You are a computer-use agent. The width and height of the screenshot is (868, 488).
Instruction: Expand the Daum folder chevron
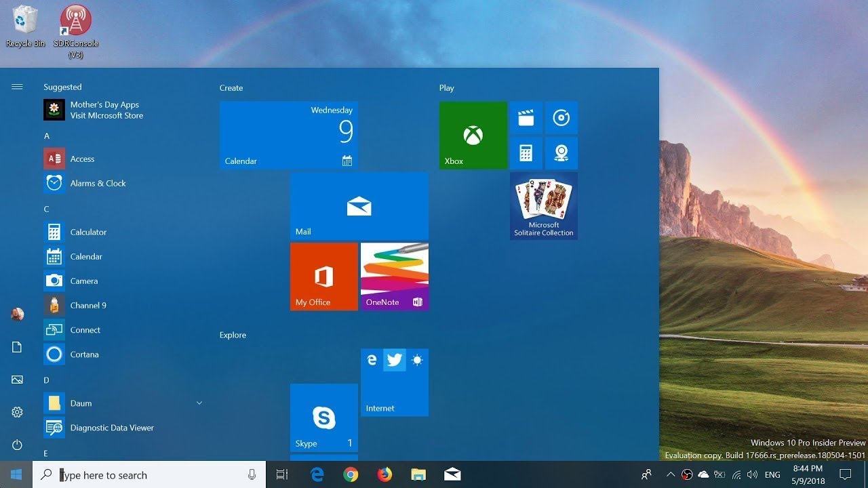(x=199, y=403)
